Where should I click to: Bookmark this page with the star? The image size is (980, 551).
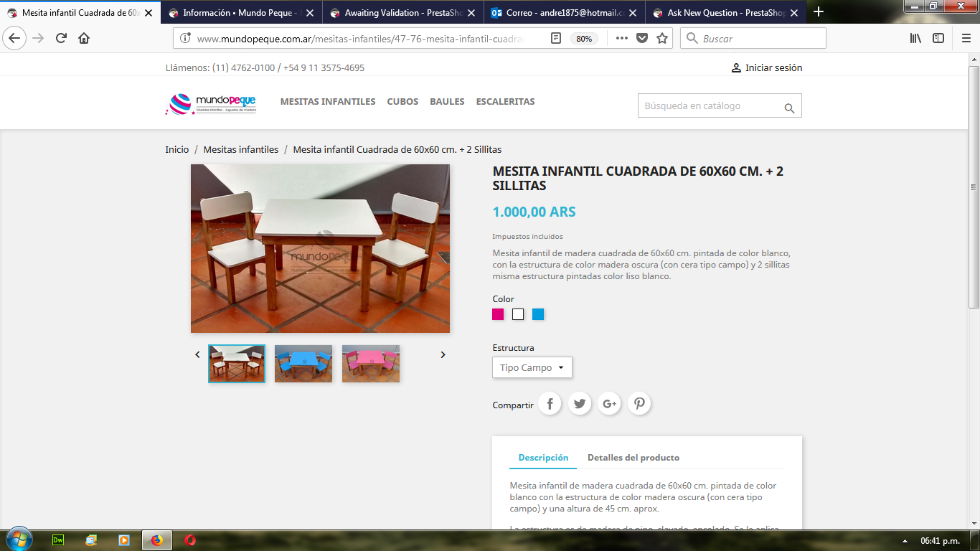pos(662,39)
